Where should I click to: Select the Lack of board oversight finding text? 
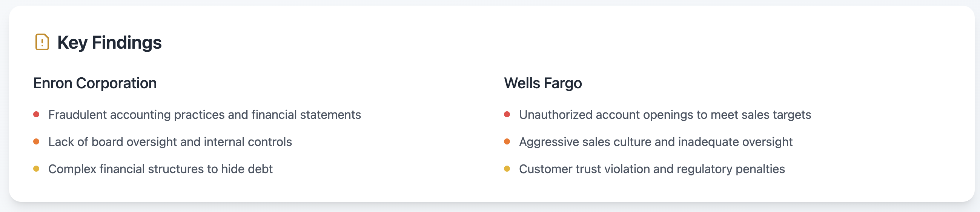[x=170, y=142]
